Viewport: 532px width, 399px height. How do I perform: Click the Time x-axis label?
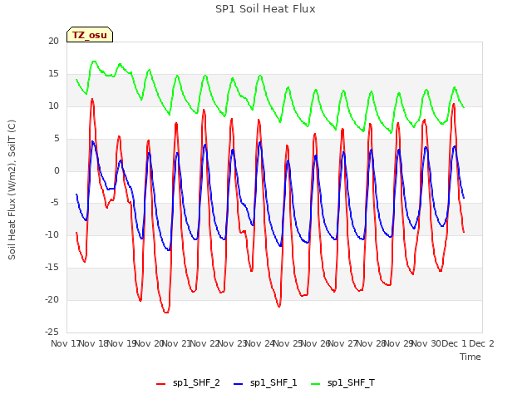470,357
